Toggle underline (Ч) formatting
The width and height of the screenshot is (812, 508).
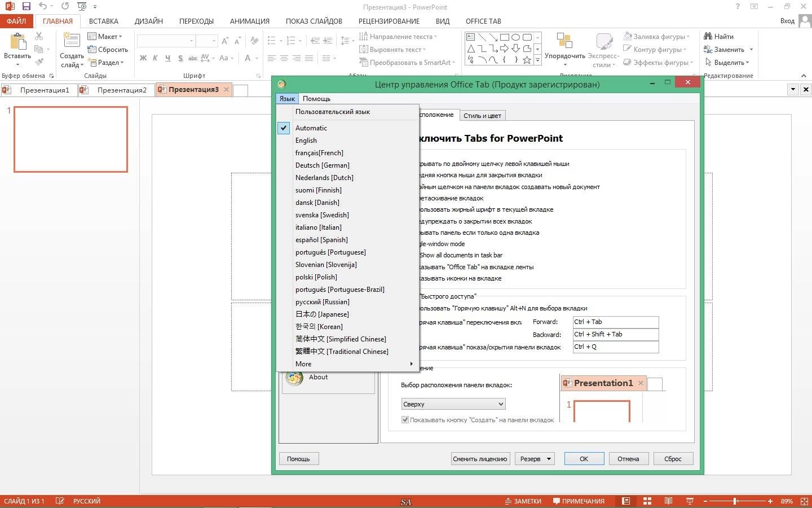pyautogui.click(x=168, y=58)
